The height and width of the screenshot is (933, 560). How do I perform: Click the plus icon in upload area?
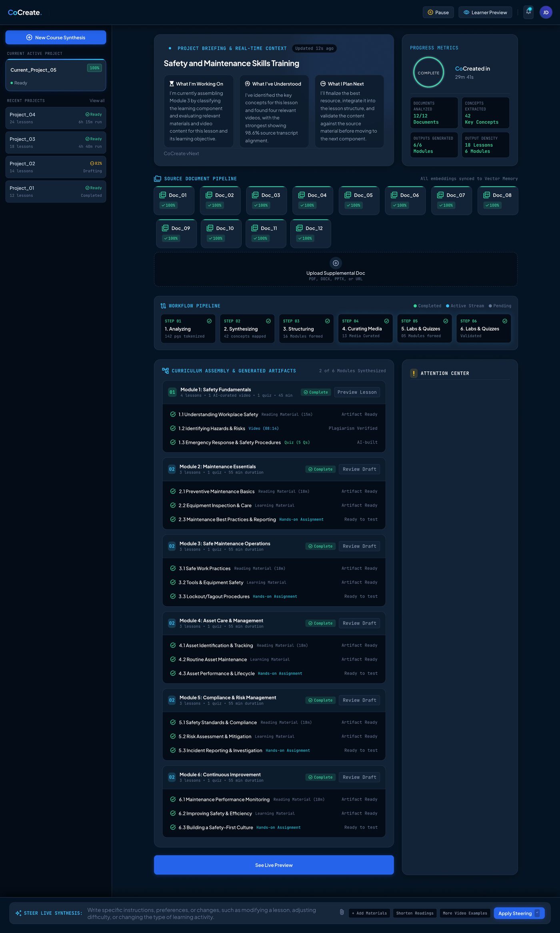[x=336, y=263]
